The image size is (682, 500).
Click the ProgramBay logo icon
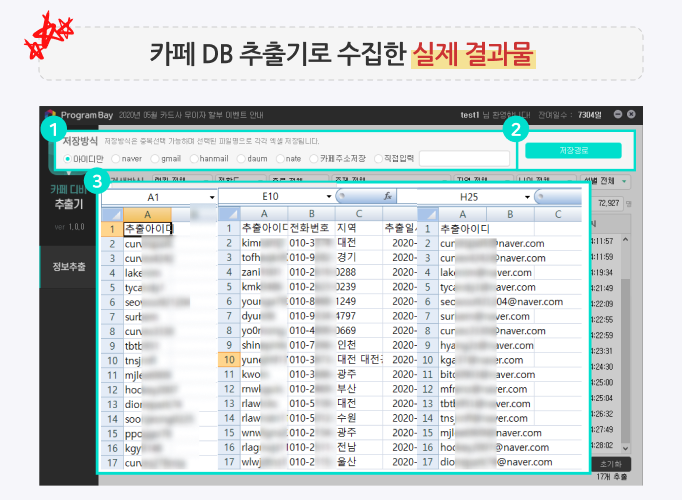[50, 114]
